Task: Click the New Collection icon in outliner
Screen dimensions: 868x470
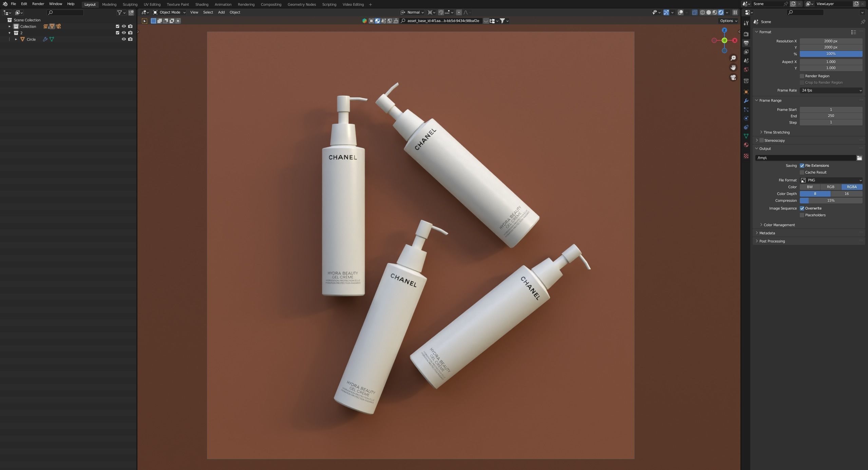Action: 131,13
